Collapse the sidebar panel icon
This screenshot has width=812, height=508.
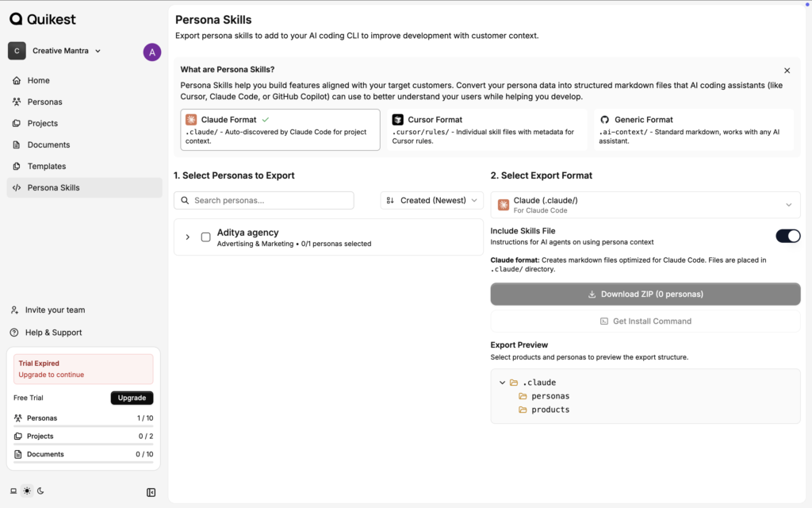(x=151, y=492)
